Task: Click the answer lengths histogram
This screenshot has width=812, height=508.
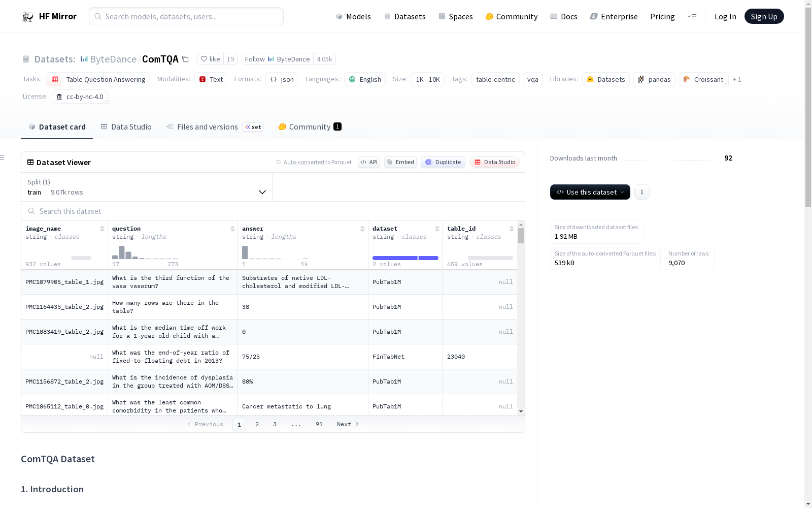Action: click(x=275, y=252)
